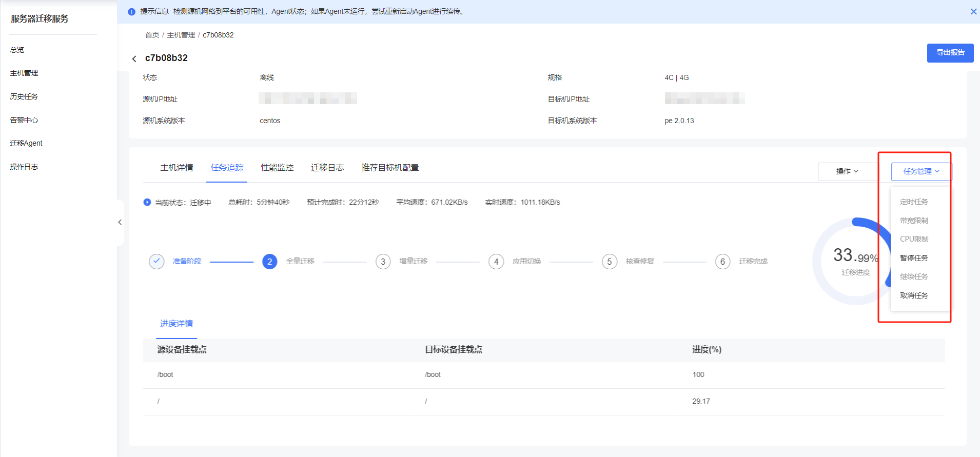Open 告警中心 in the sidebar
Screen dimensions: 980x457
(24, 120)
